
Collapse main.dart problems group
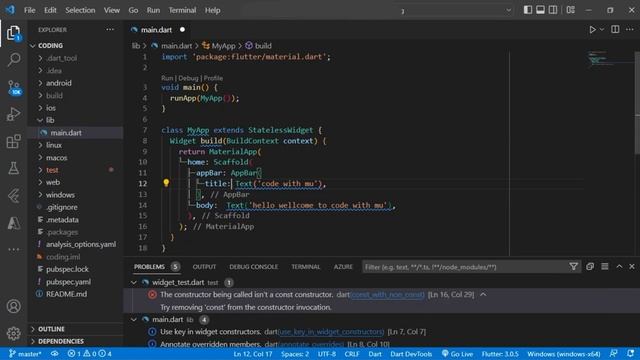(x=133, y=319)
